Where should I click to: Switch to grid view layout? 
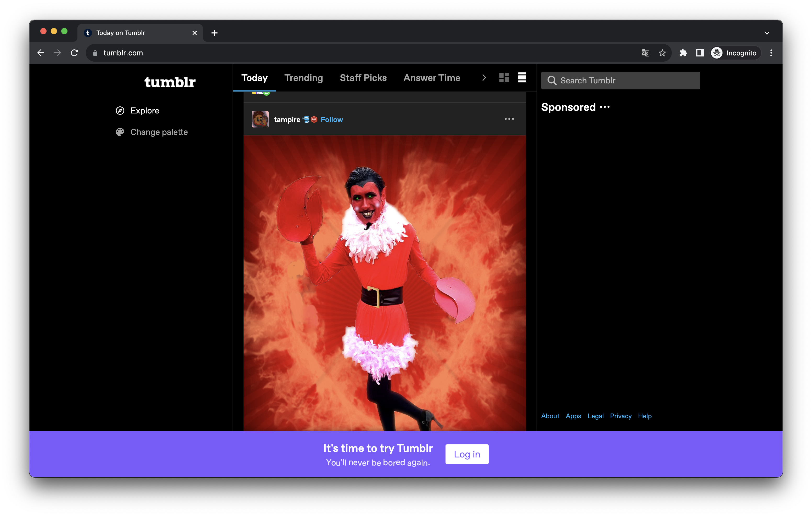point(504,78)
